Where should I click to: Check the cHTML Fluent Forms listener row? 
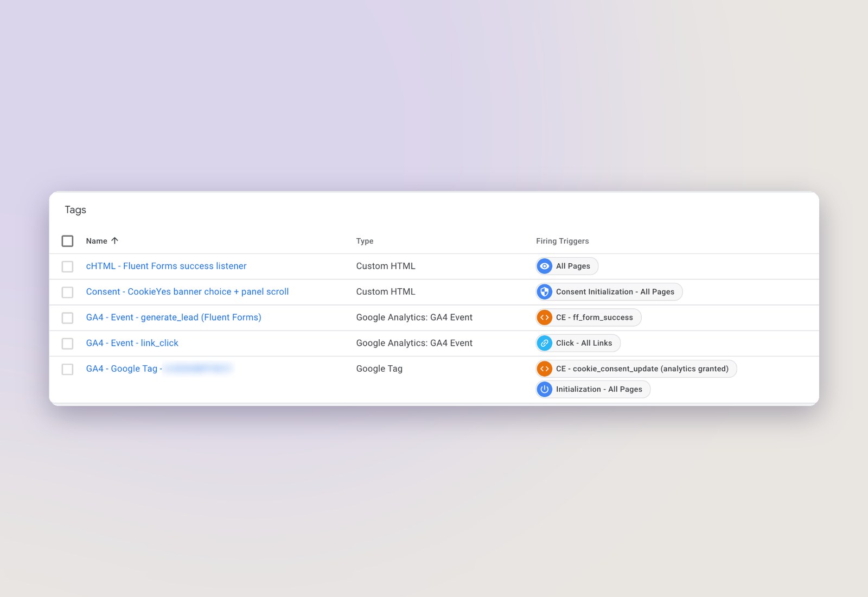pyautogui.click(x=67, y=266)
